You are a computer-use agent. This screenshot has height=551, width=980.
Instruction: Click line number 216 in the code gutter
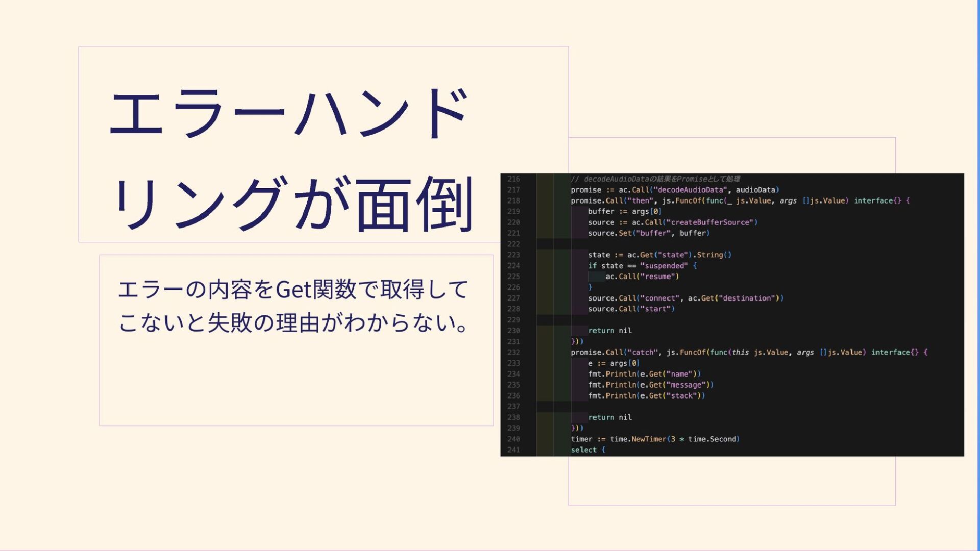(513, 179)
